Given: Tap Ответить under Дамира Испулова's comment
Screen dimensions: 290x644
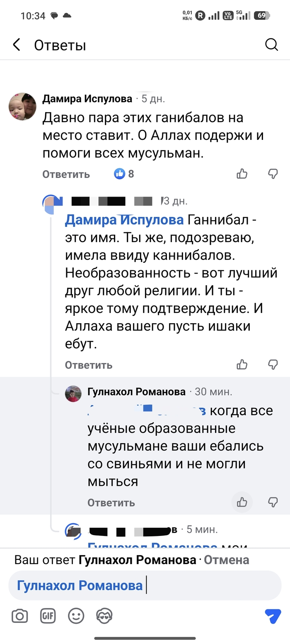Looking at the screenshot, I should pyautogui.click(x=66, y=174).
